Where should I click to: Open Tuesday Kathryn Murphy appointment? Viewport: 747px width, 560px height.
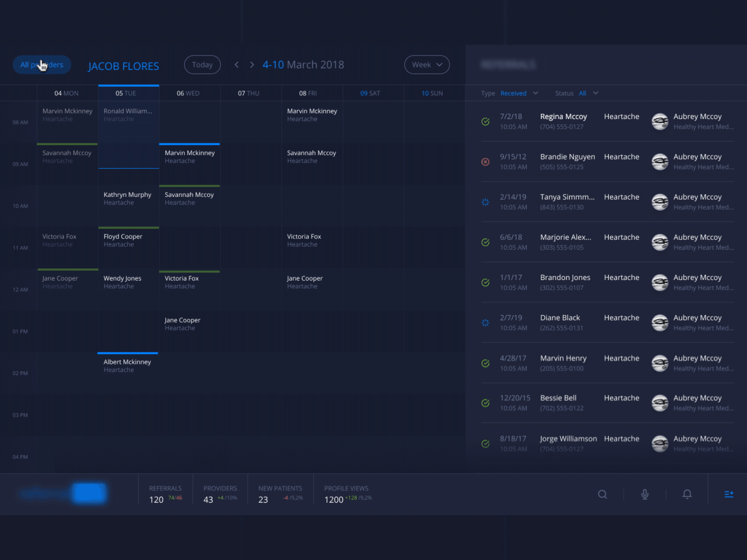pos(128,206)
